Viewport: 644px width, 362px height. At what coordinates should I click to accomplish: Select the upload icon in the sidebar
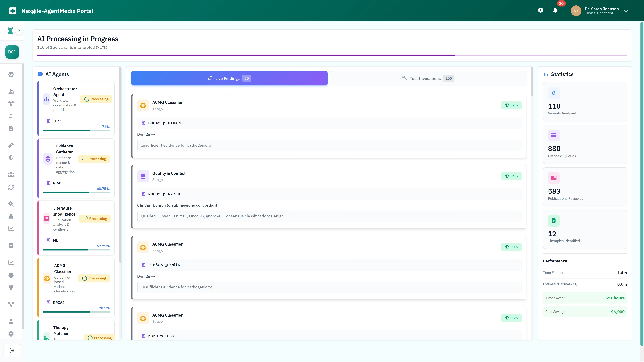coord(11,116)
